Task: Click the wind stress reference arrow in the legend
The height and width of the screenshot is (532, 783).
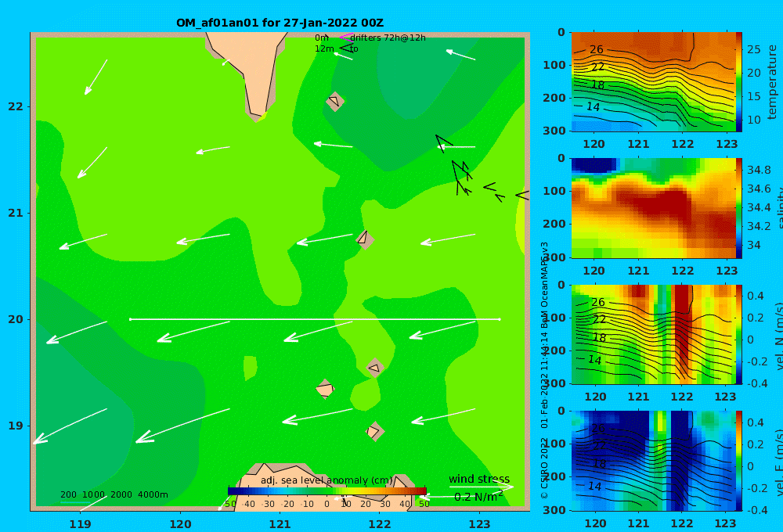Action: click(481, 487)
